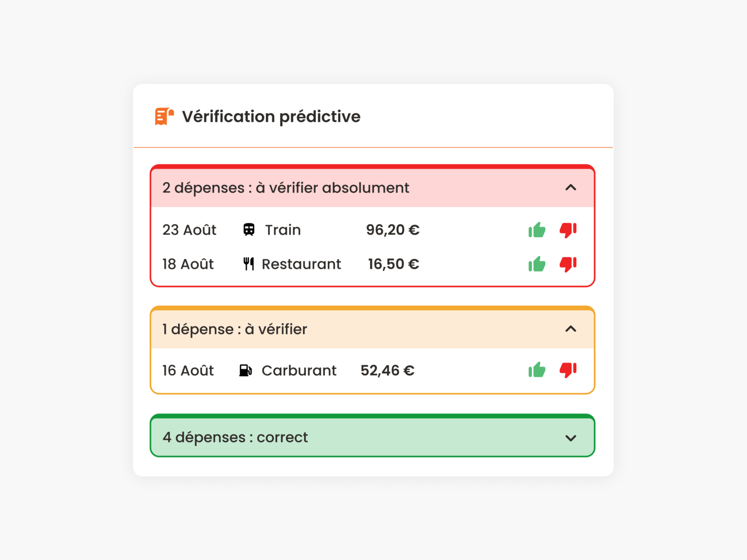Approve the 23 Août Train expense

click(x=537, y=230)
